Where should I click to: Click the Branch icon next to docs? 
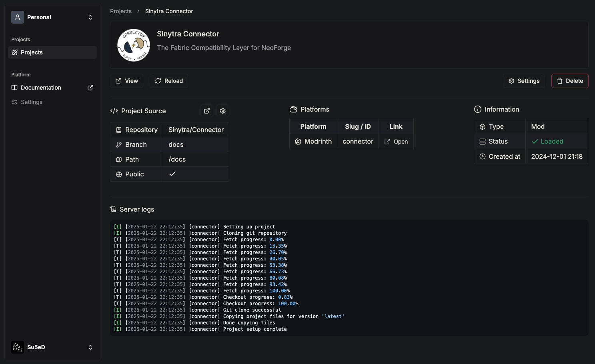coord(119,144)
